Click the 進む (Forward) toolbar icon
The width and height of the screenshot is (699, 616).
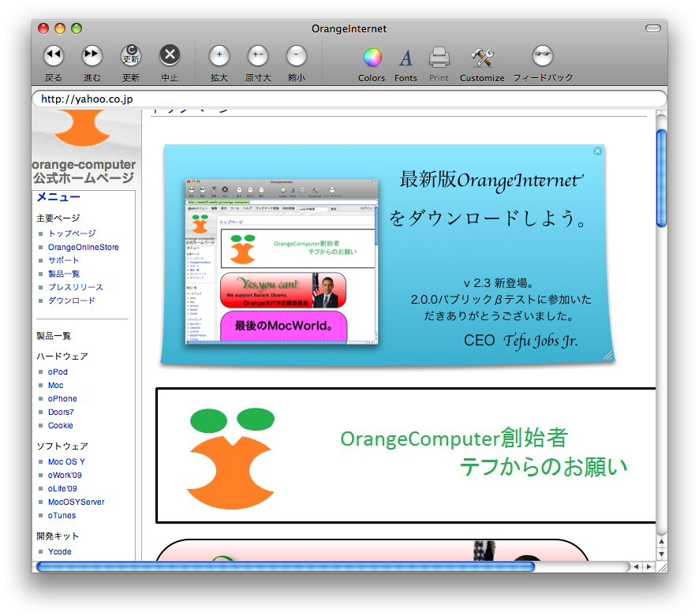(x=92, y=55)
